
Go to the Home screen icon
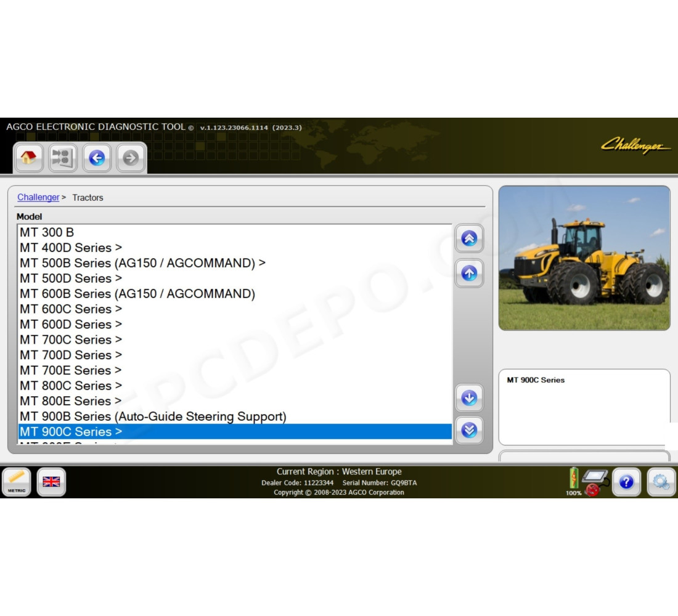click(x=28, y=158)
